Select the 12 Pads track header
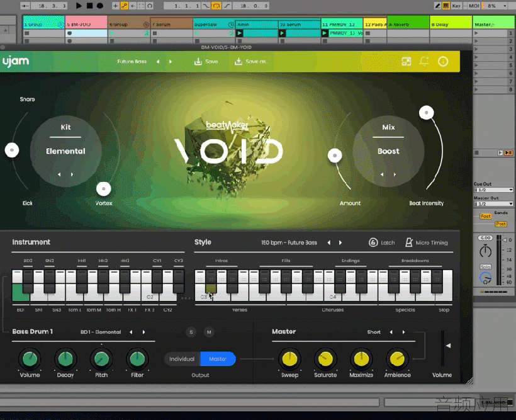 click(375, 24)
